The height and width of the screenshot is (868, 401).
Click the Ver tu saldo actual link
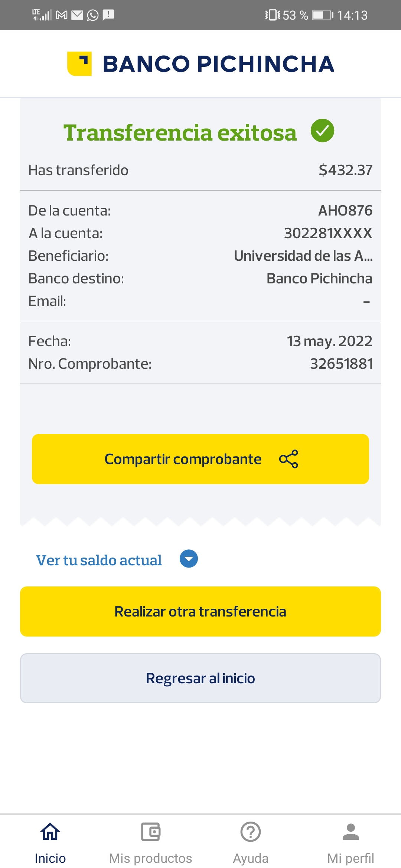(x=99, y=560)
